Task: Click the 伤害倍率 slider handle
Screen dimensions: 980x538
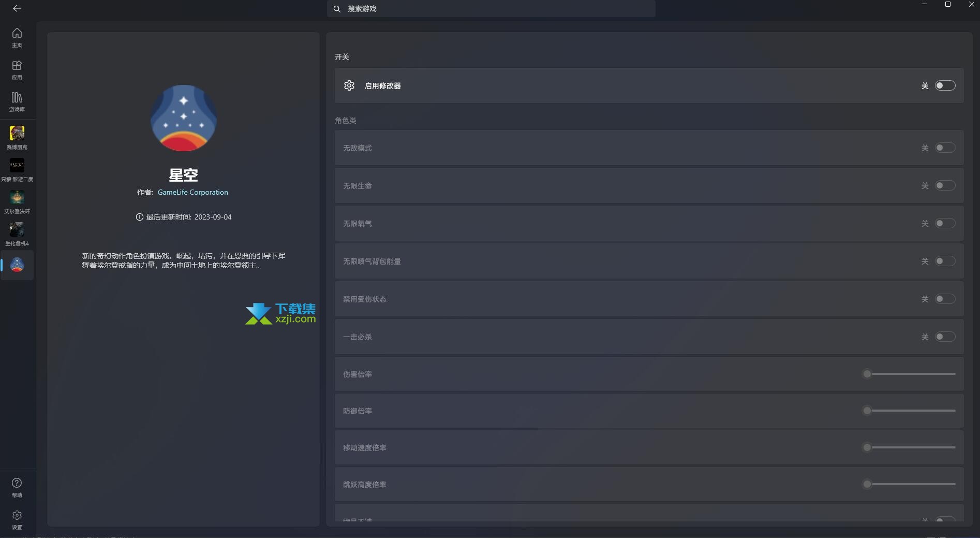Action: [x=867, y=374]
